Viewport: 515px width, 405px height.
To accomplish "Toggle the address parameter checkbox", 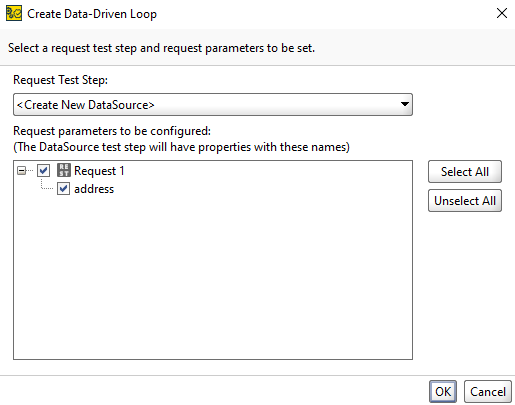I will click(63, 189).
